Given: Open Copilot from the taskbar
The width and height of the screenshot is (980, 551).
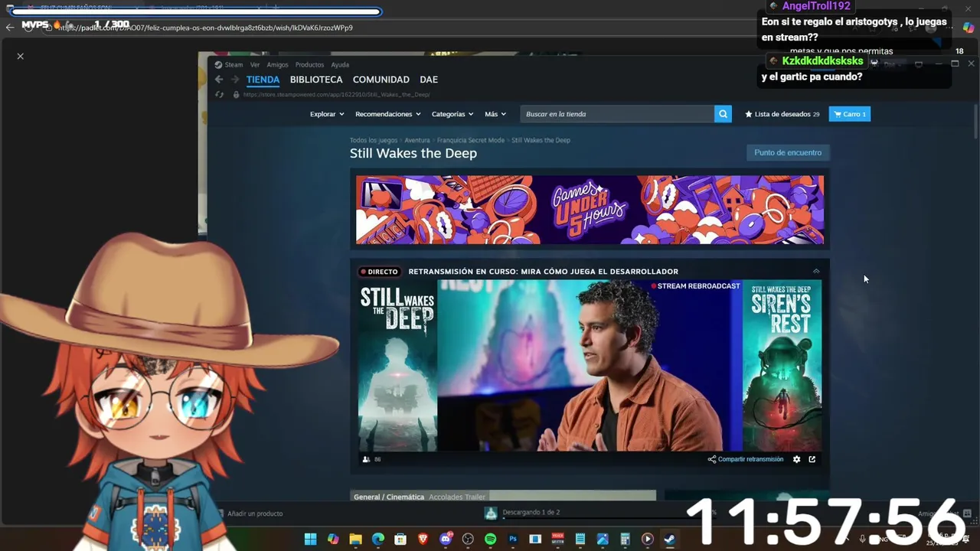Looking at the screenshot, I should tap(333, 540).
